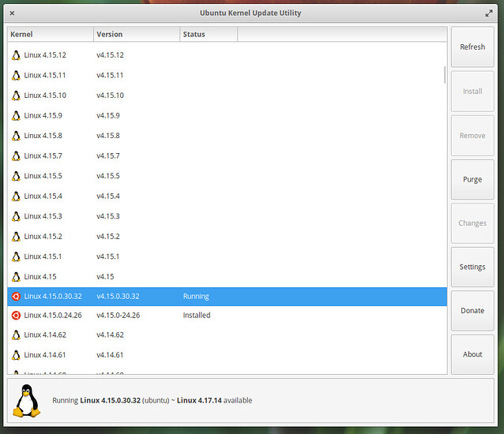
Task: Click the Installed status cell
Action: pyautogui.click(x=197, y=316)
